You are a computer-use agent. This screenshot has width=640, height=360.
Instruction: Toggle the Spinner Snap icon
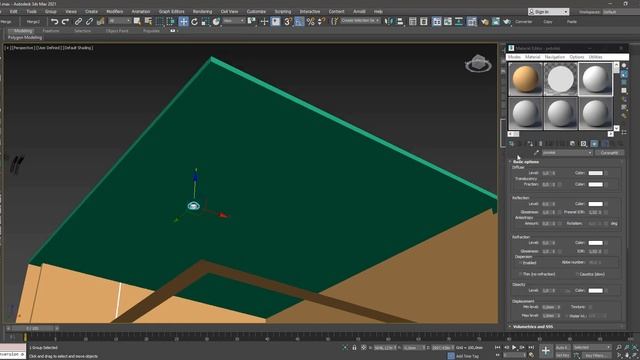point(322,22)
